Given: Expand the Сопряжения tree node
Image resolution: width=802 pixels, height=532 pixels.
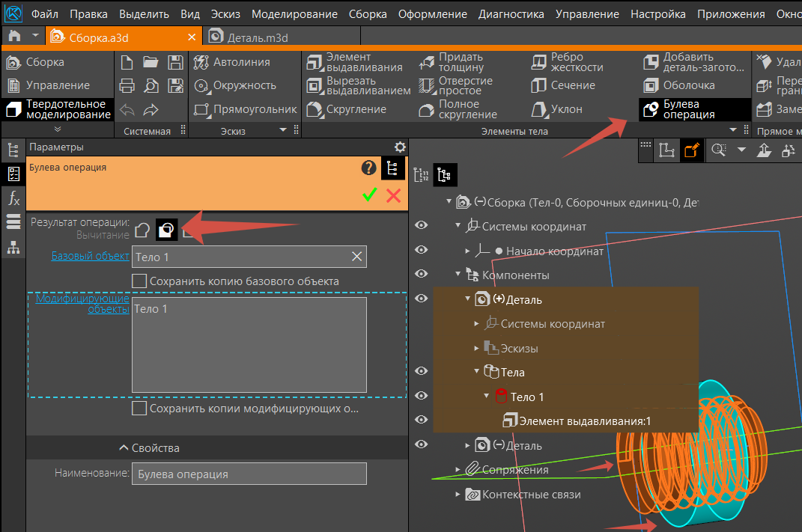Looking at the screenshot, I should click(x=459, y=470).
